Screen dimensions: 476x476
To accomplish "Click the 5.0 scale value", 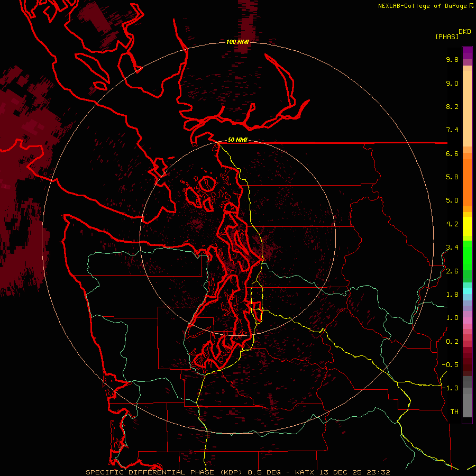I will [x=452, y=200].
